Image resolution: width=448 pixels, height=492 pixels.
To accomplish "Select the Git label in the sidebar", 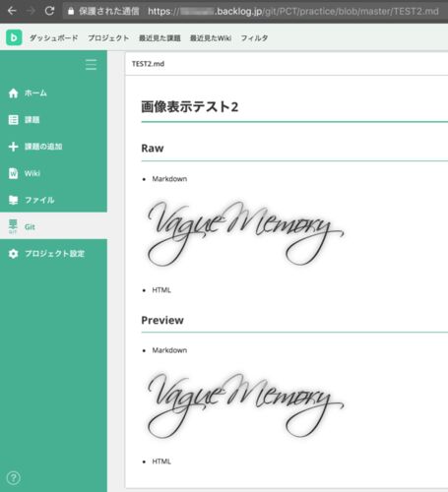I will [30, 227].
